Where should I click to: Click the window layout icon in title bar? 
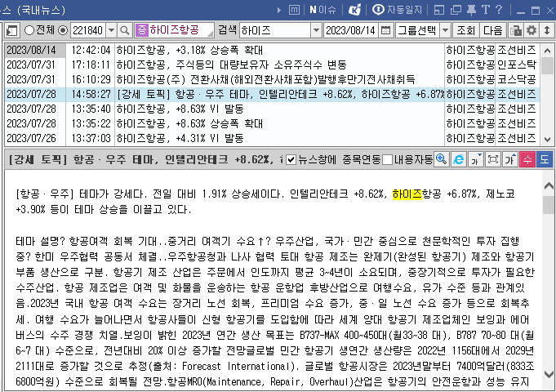439,10
